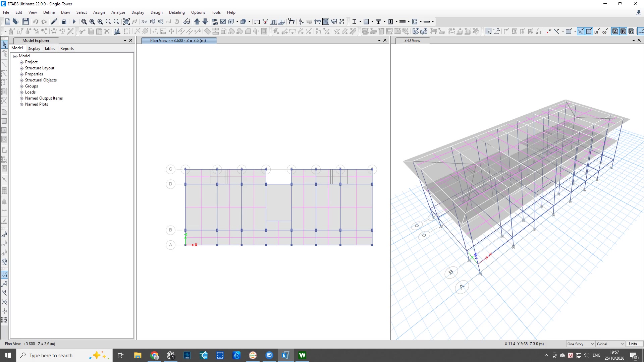The width and height of the screenshot is (644, 362).
Task: Expand the Loads tree node
Action: click(21, 92)
